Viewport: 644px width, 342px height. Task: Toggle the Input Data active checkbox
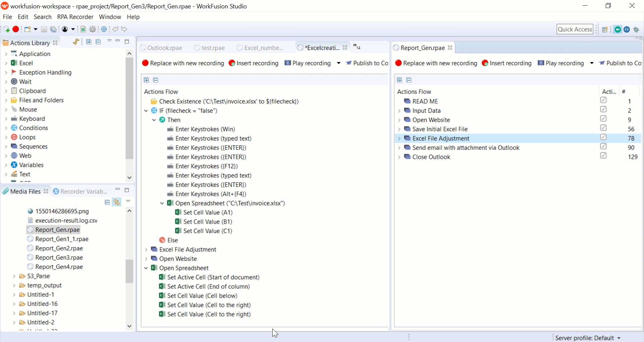click(603, 109)
